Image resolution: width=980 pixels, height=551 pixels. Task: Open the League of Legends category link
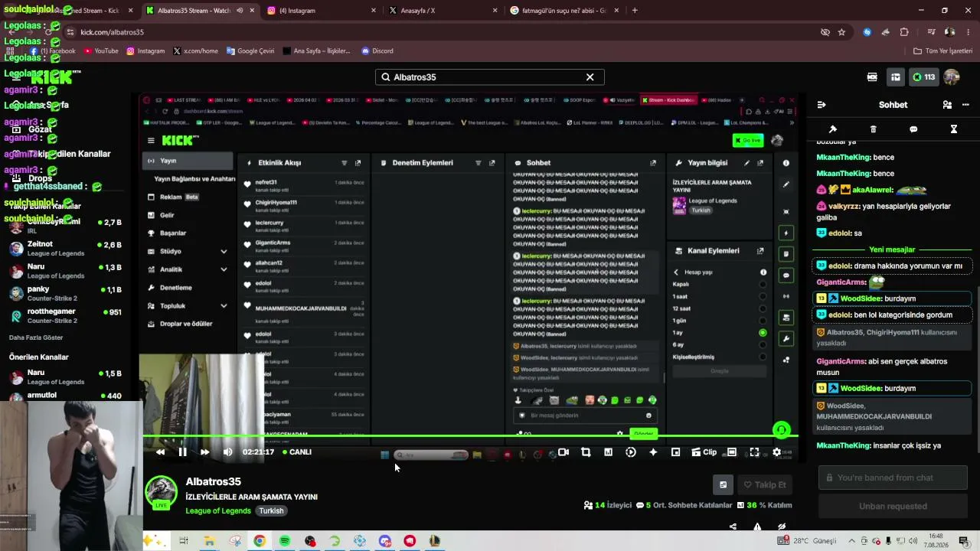[218, 511]
